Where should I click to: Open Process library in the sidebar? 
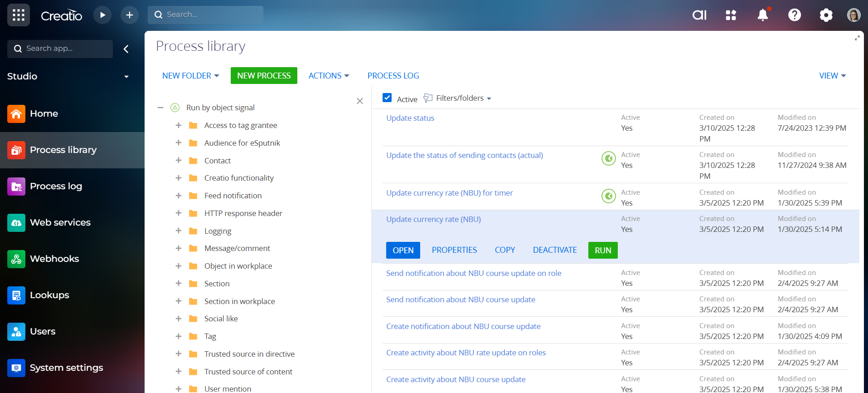(x=72, y=150)
